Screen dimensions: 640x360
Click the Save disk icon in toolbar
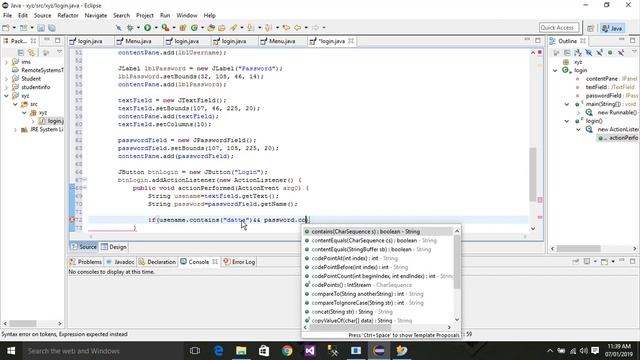(41, 28)
